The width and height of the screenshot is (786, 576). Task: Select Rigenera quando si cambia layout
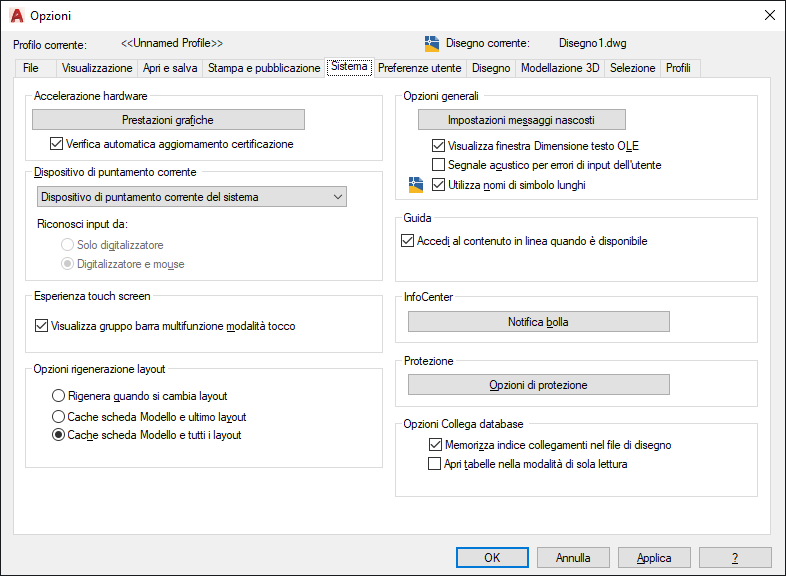click(x=59, y=396)
